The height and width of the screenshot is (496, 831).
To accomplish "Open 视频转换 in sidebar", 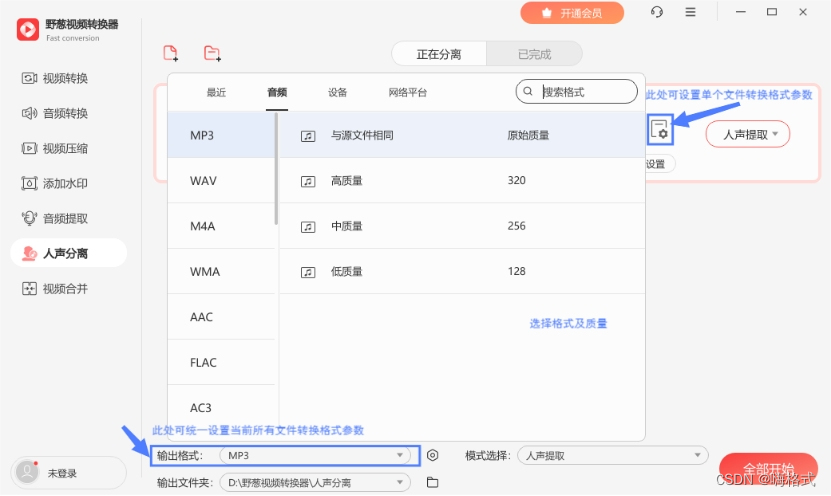I will 55,78.
